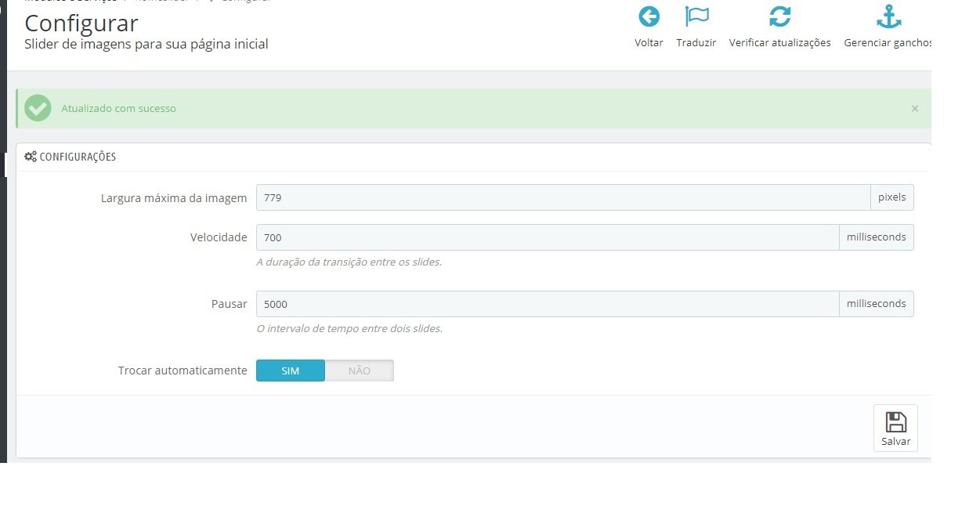The image size is (980, 517).
Task: Save settings with Salvar button
Action: tap(895, 428)
